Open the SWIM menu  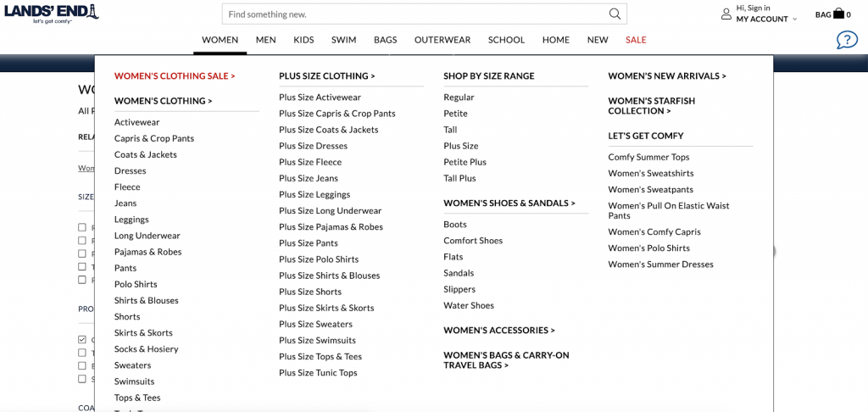coord(344,40)
